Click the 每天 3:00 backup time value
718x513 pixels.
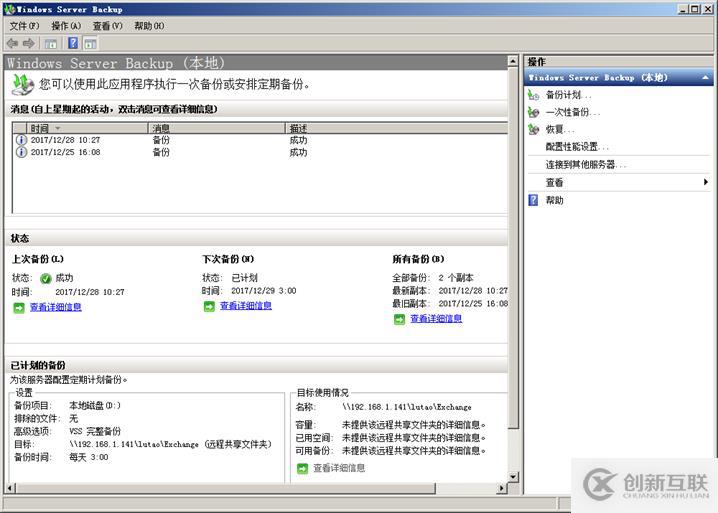click(89, 457)
